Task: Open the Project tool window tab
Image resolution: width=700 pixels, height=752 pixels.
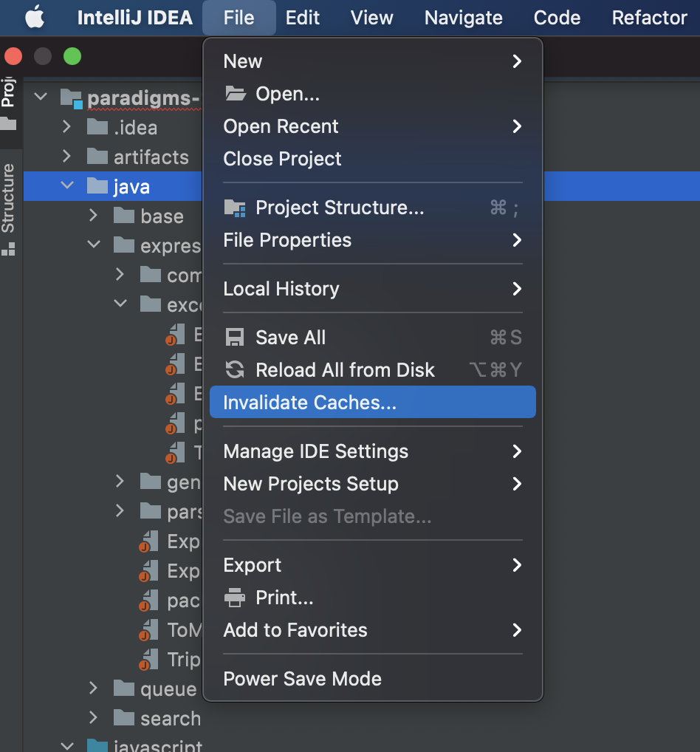Action: pyautogui.click(x=9, y=106)
